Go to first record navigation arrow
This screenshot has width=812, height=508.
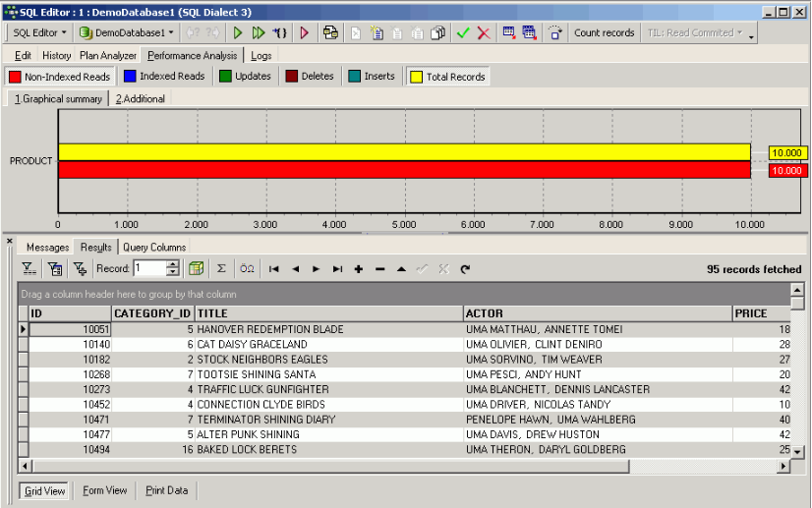274,268
